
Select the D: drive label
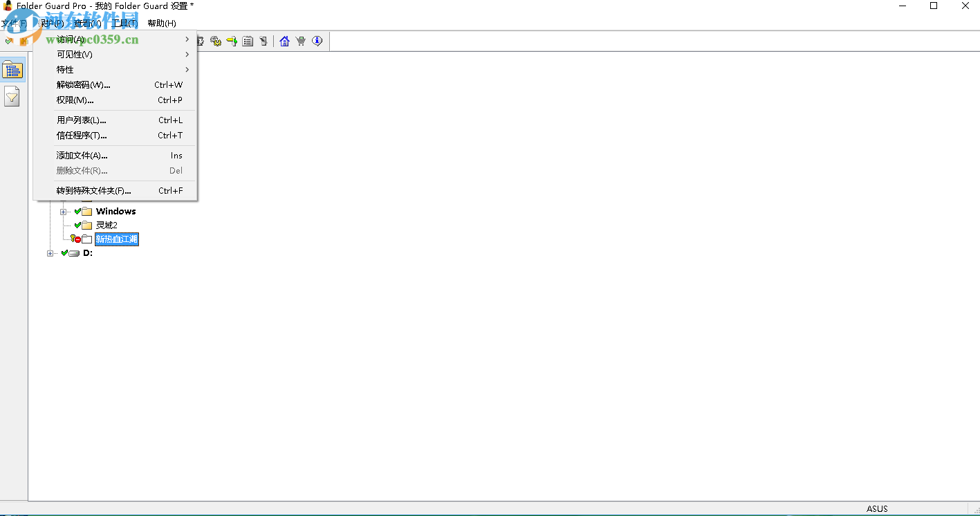(x=88, y=253)
